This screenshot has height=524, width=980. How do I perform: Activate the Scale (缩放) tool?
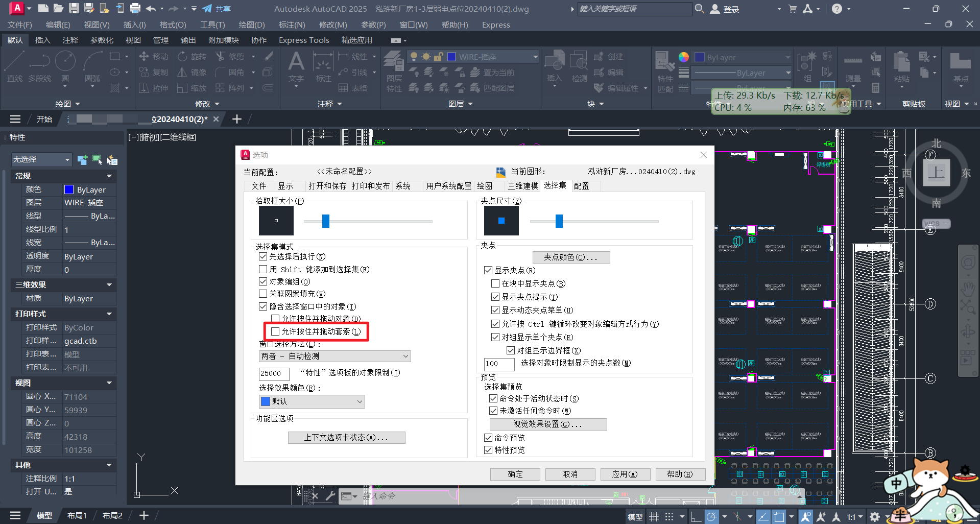click(x=193, y=88)
